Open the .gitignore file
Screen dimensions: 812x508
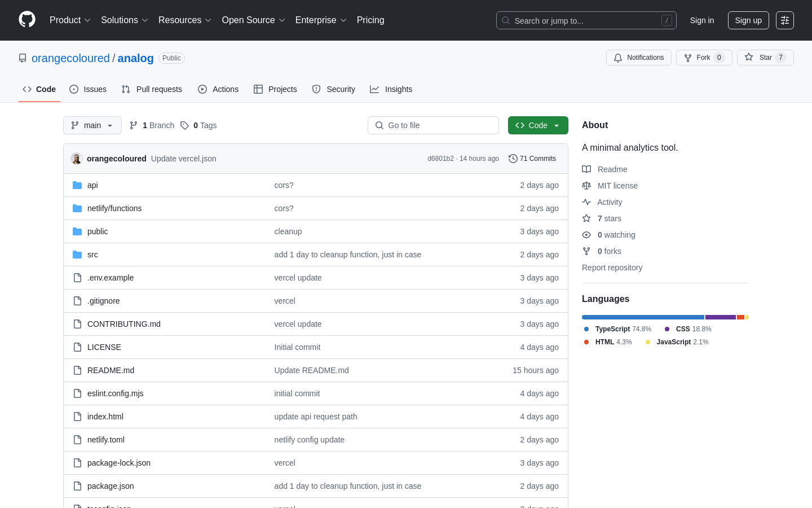tap(104, 301)
